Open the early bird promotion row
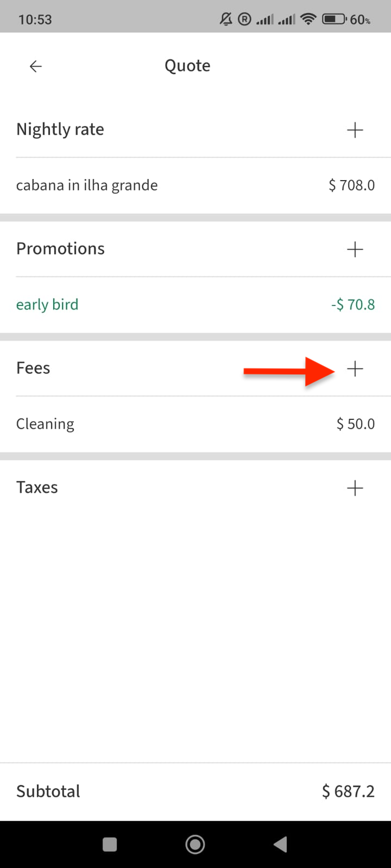 point(47,305)
